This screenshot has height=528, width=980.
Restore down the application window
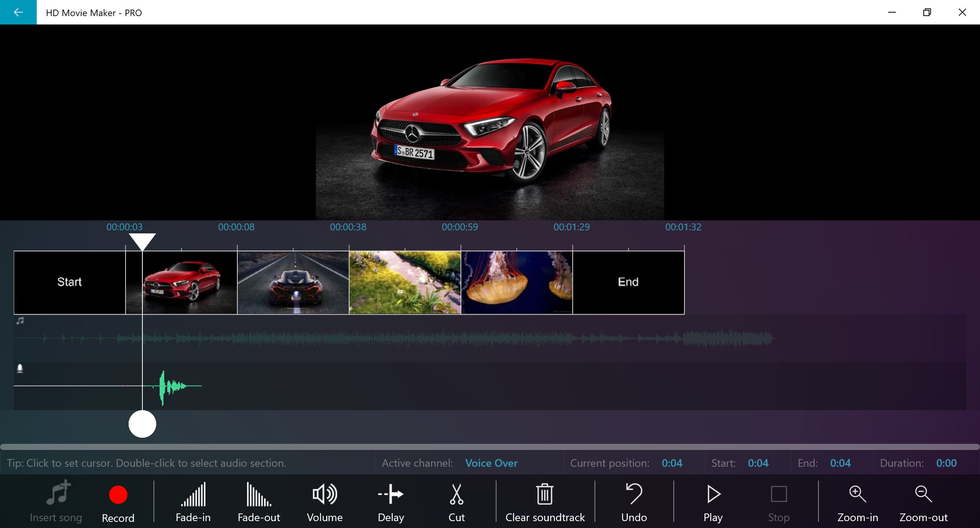coord(927,12)
